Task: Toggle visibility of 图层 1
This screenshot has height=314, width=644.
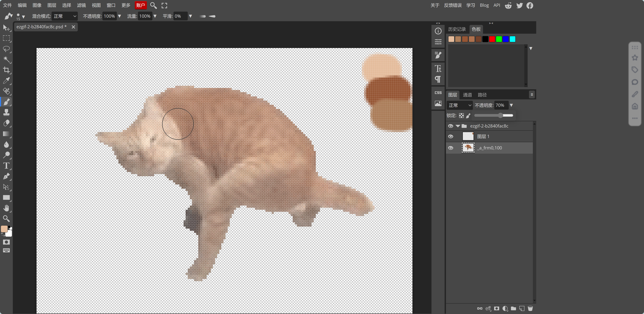Action: 451,136
